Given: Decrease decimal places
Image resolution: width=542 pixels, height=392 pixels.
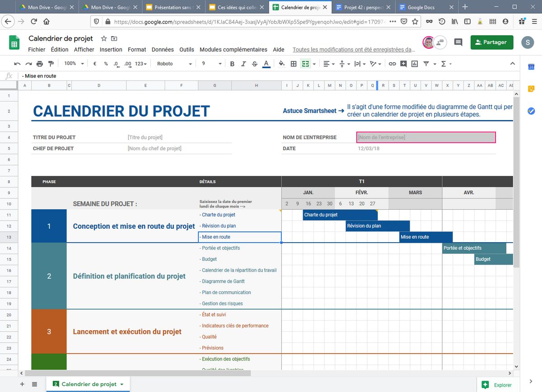Looking at the screenshot, I should point(117,64).
